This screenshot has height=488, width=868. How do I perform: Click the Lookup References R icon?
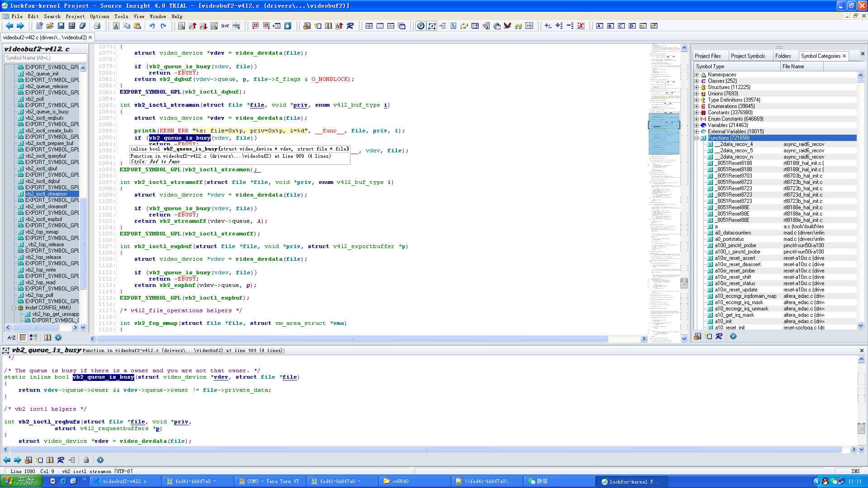point(350,26)
